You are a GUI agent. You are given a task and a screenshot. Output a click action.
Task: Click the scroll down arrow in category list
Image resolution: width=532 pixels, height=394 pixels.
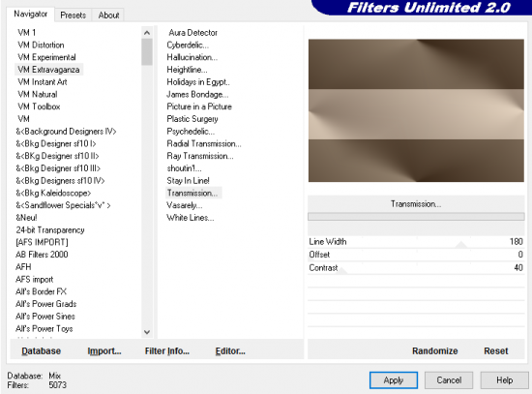point(147,332)
